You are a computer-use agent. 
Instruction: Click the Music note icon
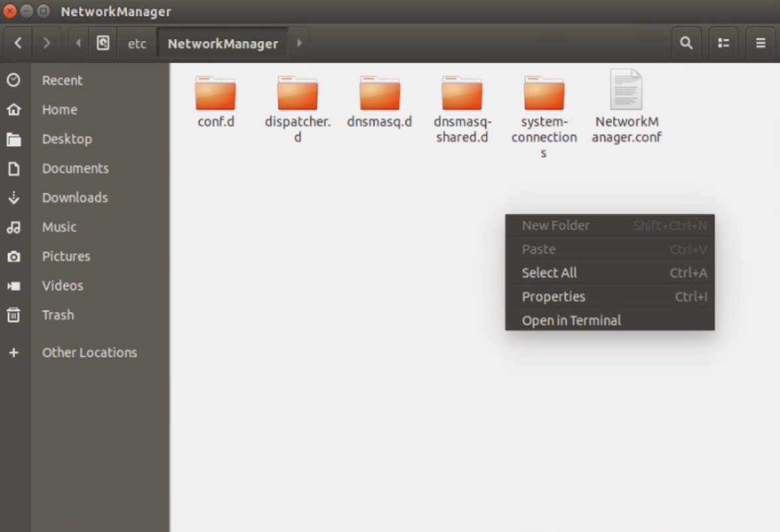point(14,227)
